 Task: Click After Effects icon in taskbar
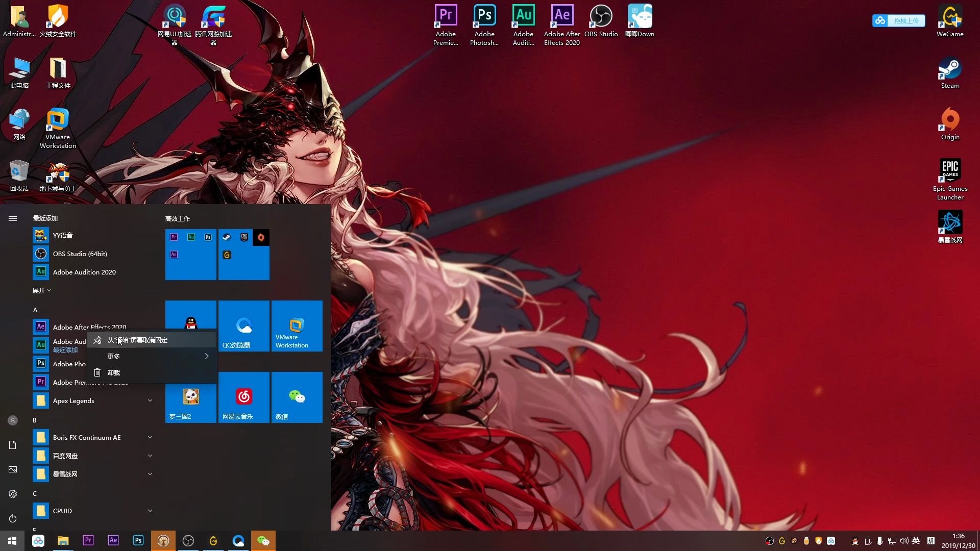click(113, 540)
